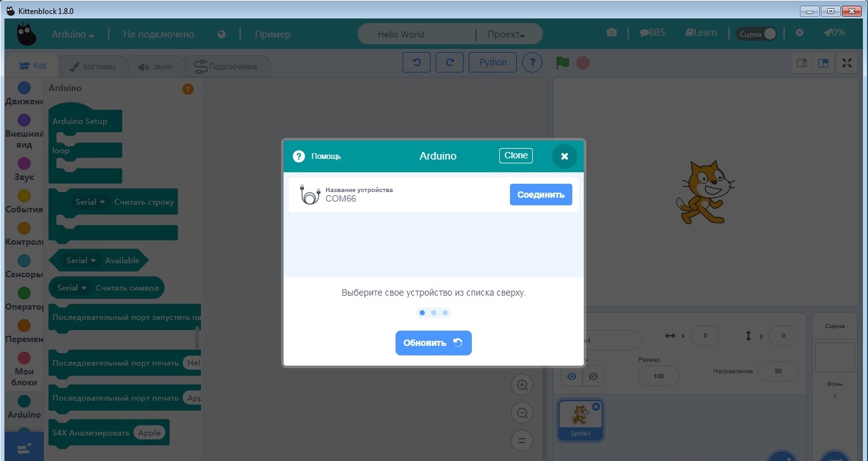This screenshot has height=461, width=868.
Task: Open the Learn link
Action: (701, 32)
